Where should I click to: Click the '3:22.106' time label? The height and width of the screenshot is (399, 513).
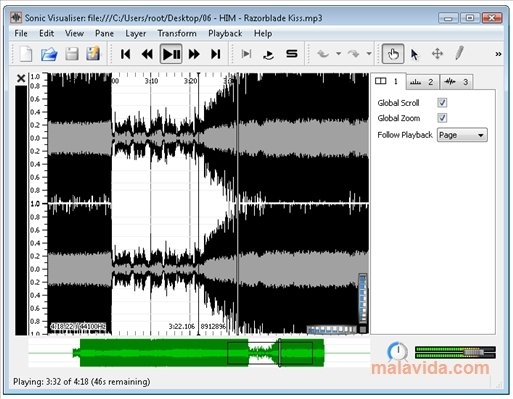(x=181, y=326)
